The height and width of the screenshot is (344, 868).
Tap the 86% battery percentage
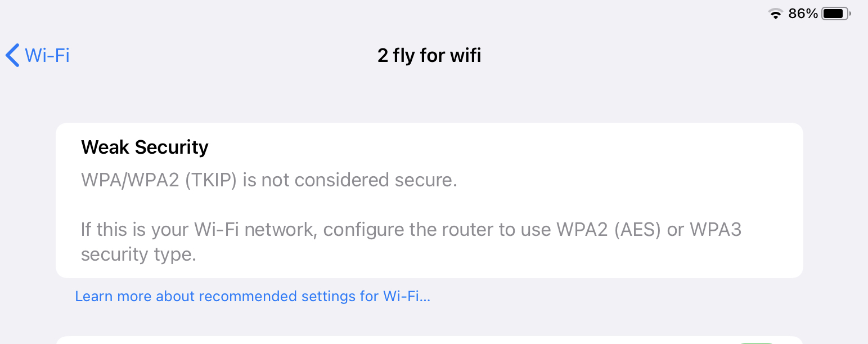pos(803,14)
